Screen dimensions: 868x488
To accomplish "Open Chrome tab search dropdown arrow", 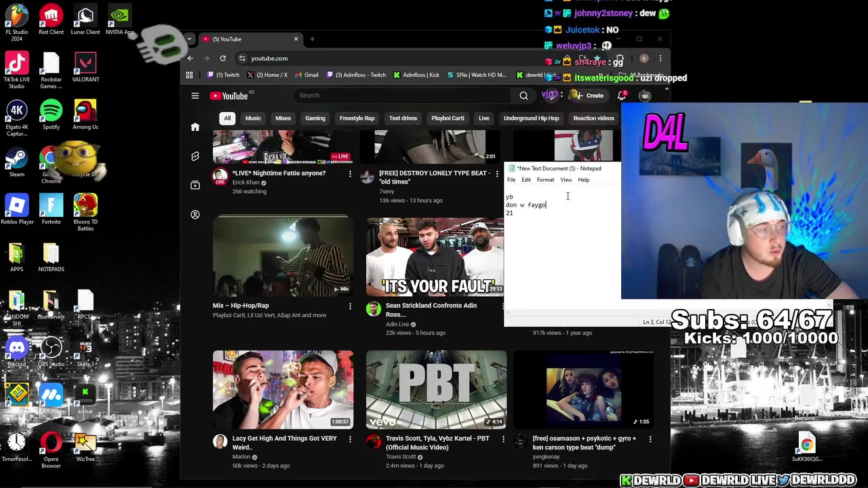I will (189, 39).
